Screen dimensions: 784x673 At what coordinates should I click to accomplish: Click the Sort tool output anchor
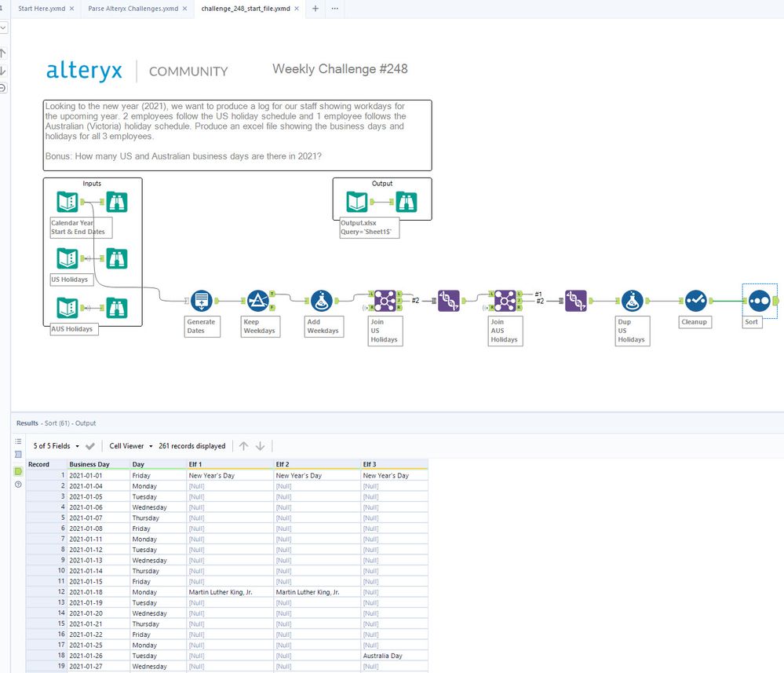[775, 301]
